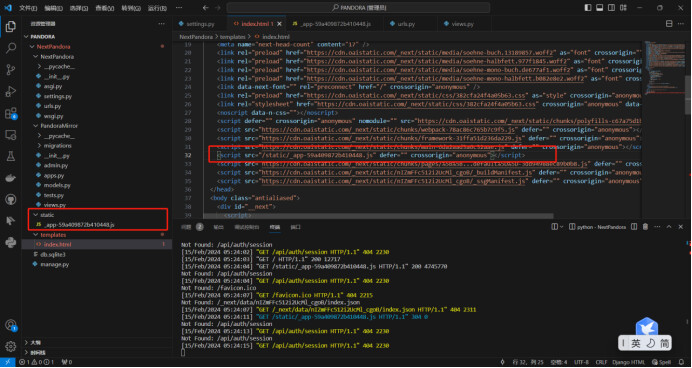Switch to the views.py editor tab
This screenshot has width=692, height=368.
click(x=463, y=24)
